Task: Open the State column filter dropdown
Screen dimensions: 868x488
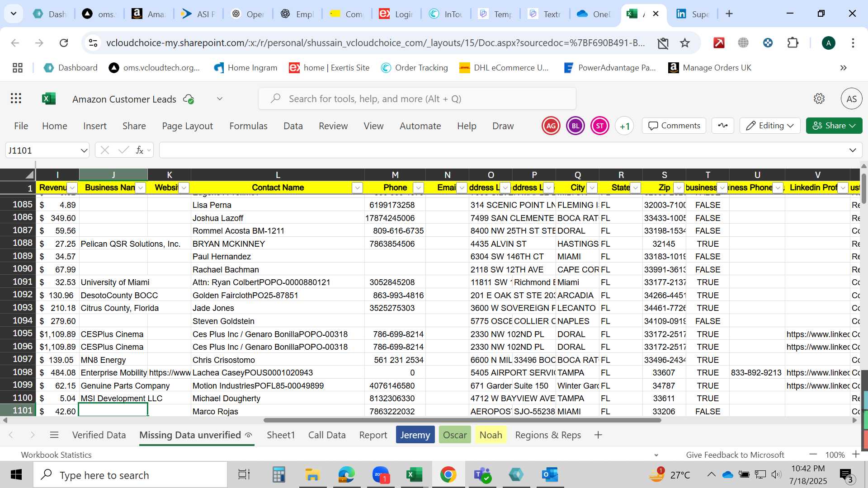Action: [x=636, y=188]
